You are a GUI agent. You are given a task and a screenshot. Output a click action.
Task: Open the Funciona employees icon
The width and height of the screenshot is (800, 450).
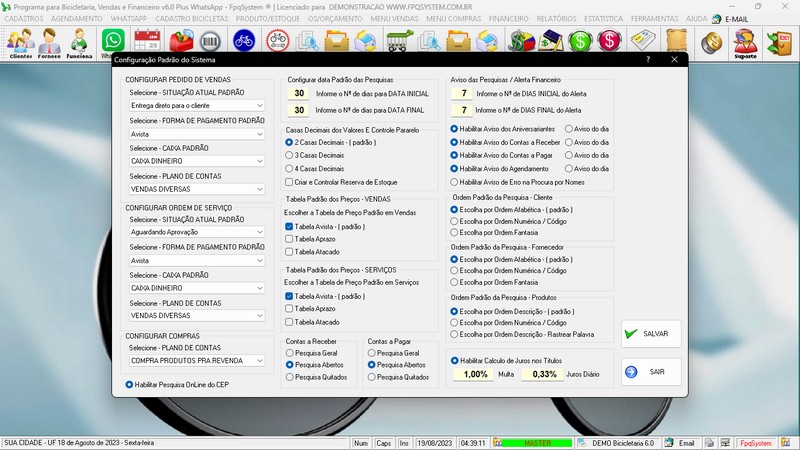pos(79,43)
